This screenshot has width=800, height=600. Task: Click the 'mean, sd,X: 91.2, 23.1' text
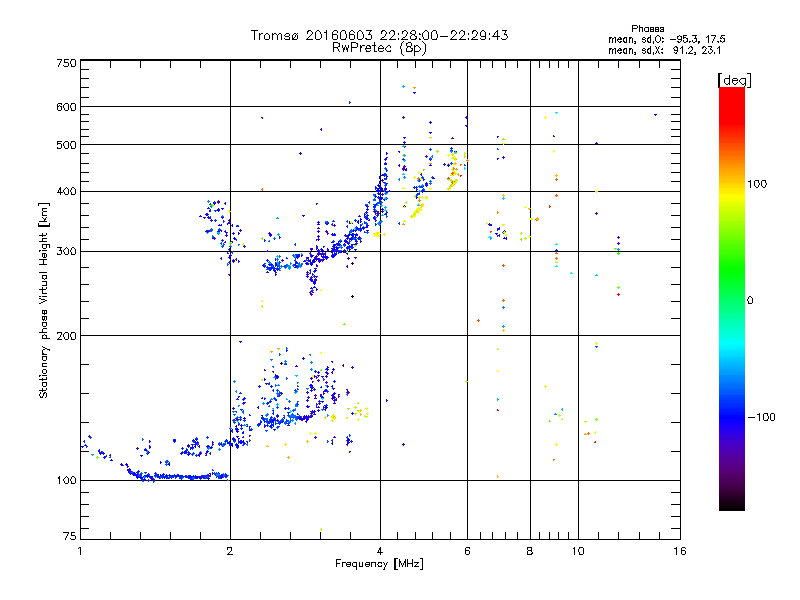pyautogui.click(x=664, y=50)
